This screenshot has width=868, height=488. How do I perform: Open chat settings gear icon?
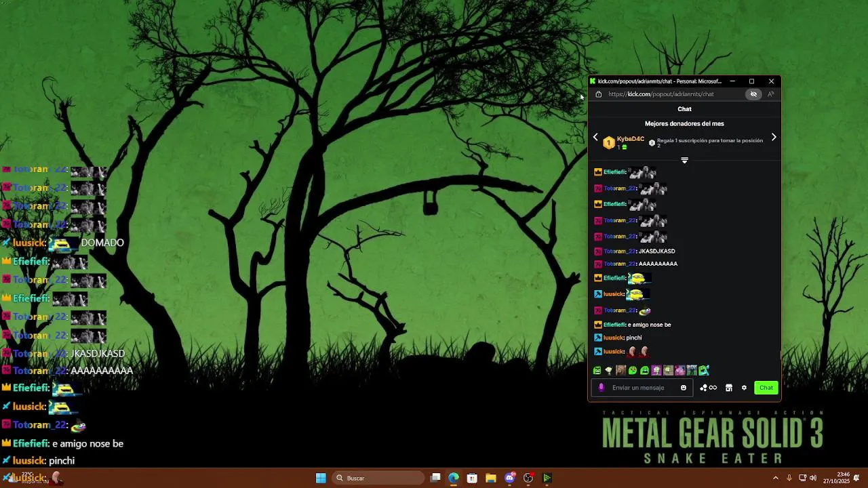(x=744, y=388)
